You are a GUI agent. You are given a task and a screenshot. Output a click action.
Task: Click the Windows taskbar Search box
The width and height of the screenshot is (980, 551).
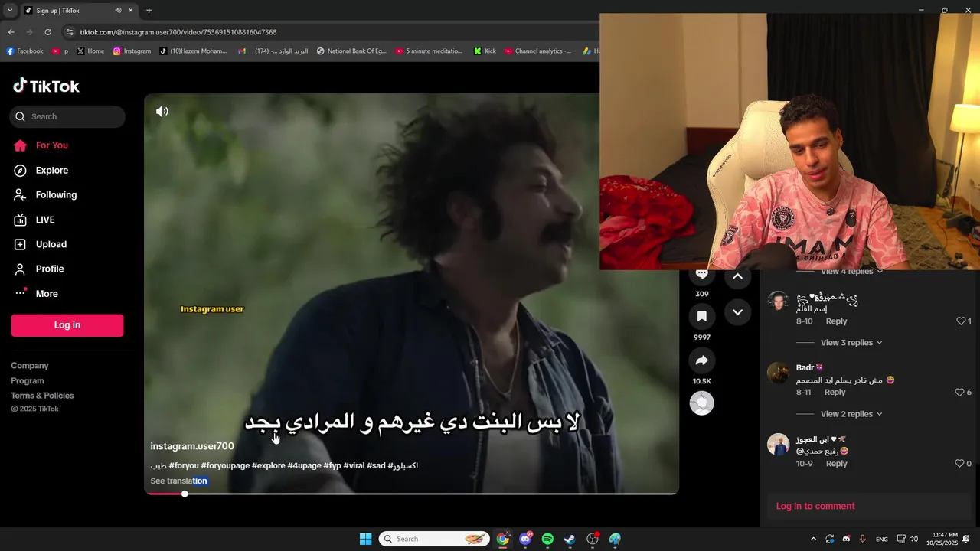[434, 539]
